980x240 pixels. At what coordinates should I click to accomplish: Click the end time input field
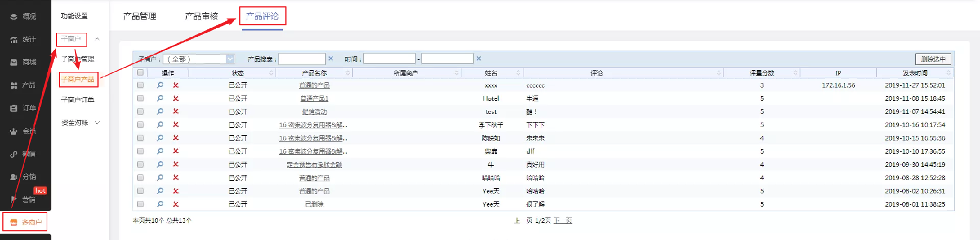[x=447, y=59]
